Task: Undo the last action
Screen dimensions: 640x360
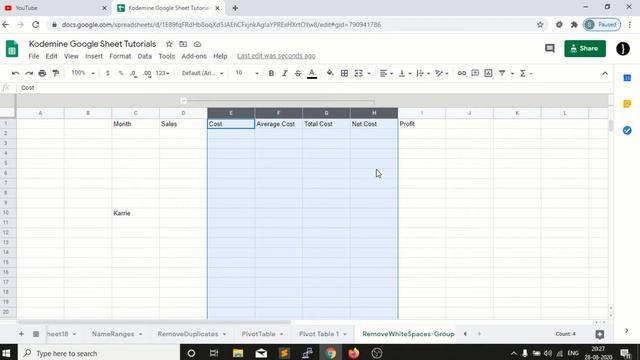Action: 16,73
